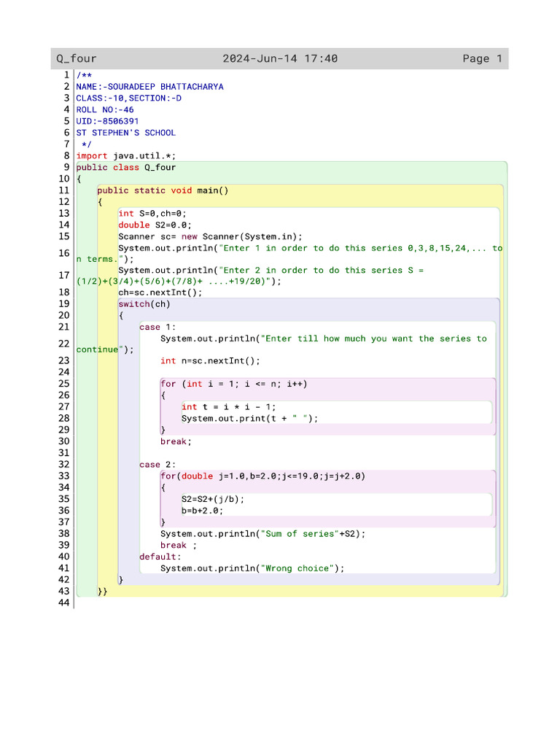Viewport: 560px width, 747px height.
Task: Click the "ST STEPHEN'S SCHOOL" line
Action: coord(125,133)
